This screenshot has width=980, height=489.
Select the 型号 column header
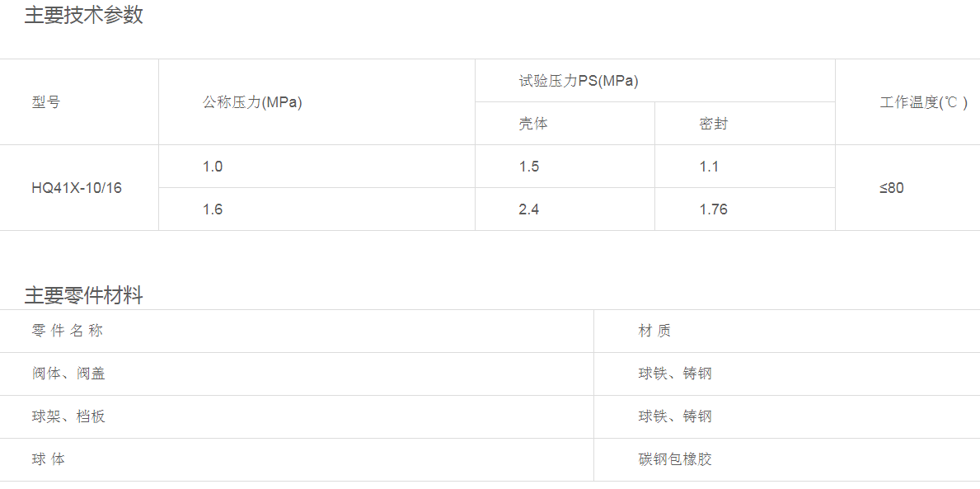click(x=46, y=102)
